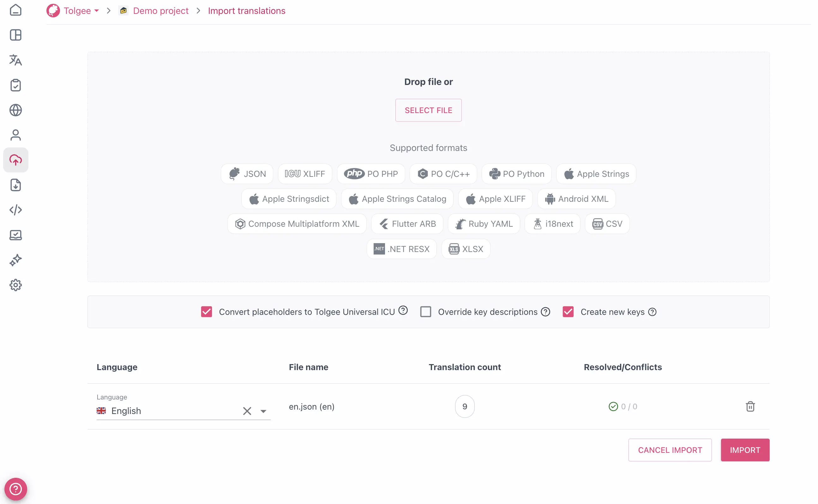Open the Tasks clipboard sidebar icon
Image resolution: width=818 pixels, height=504 pixels.
[15, 85]
